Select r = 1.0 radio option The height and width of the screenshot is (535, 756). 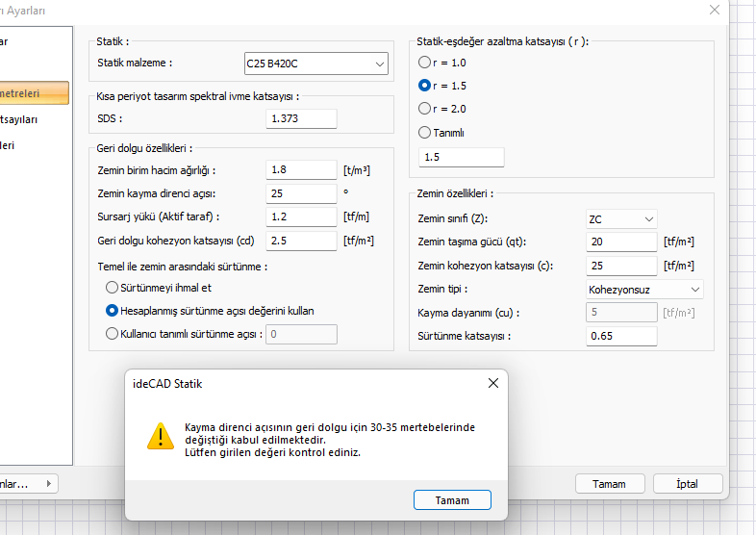[x=425, y=63]
